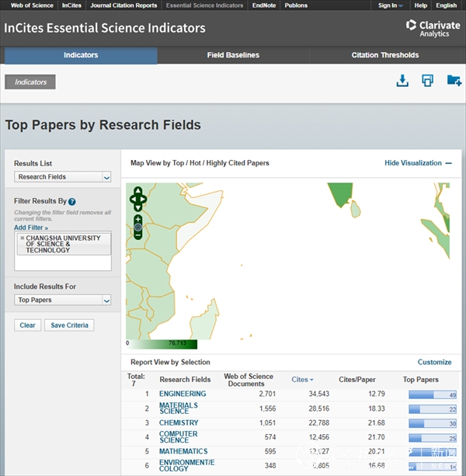Click the Add Filter link
The height and width of the screenshot is (476, 466).
pyautogui.click(x=31, y=228)
